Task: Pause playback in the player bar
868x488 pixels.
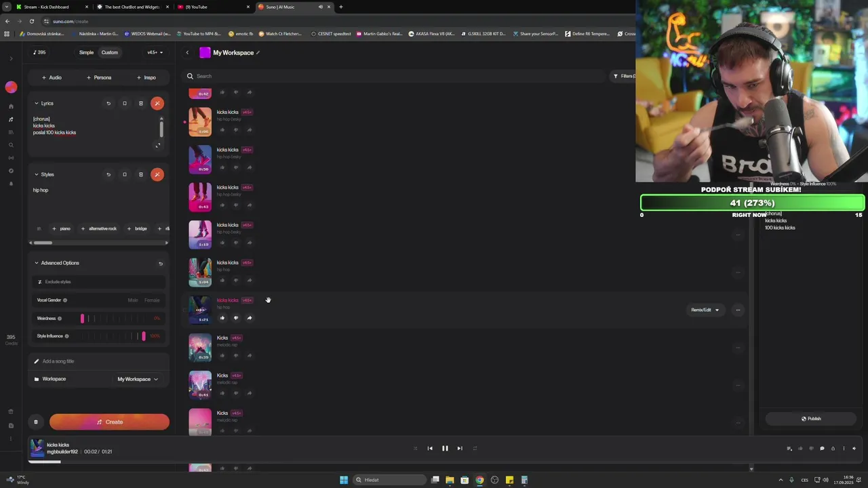Action: point(445,449)
